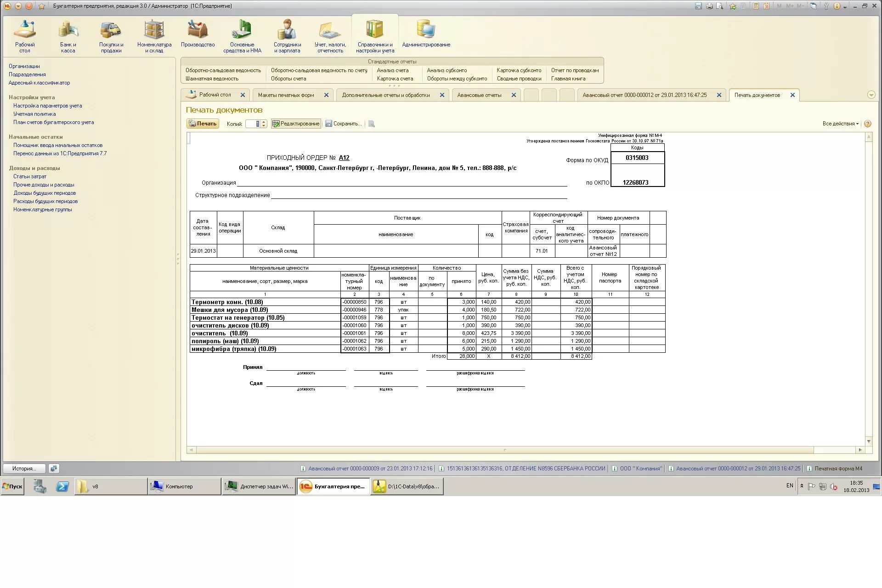
Task: Click the print preview icon in title bar
Action: pyautogui.click(x=720, y=6)
